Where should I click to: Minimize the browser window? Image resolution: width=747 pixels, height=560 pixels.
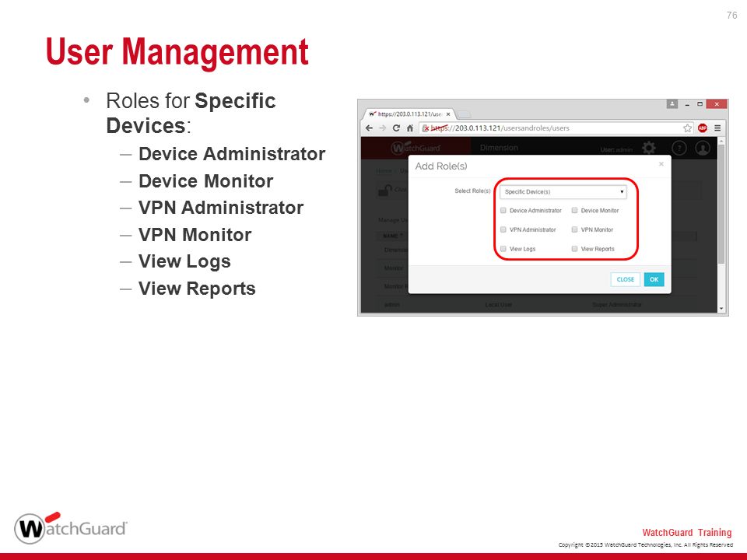687,104
